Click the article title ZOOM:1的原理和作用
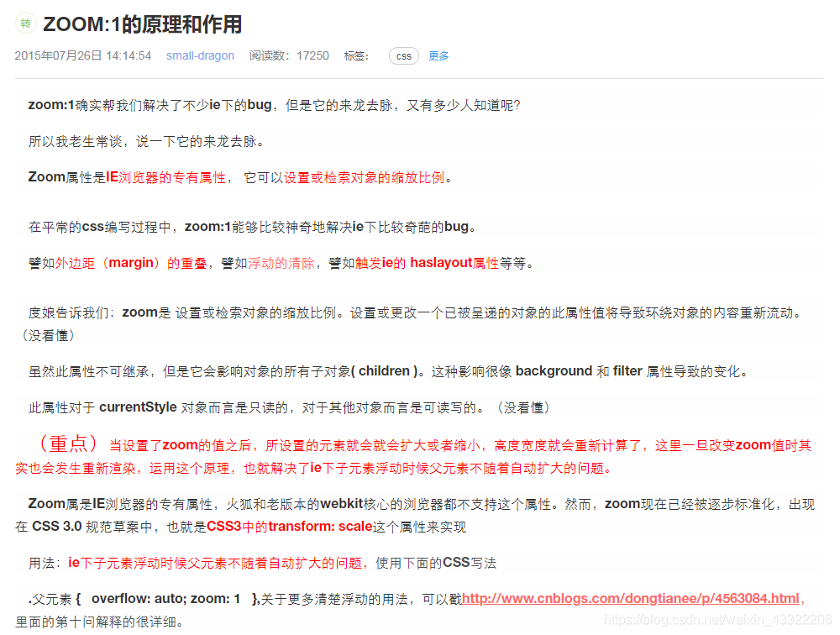 (x=143, y=24)
